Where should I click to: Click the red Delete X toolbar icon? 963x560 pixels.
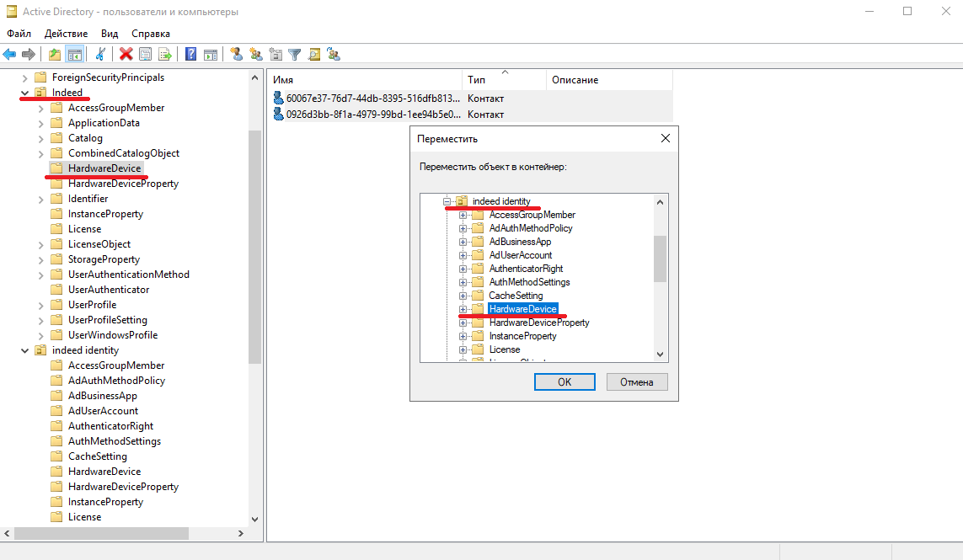coord(126,55)
